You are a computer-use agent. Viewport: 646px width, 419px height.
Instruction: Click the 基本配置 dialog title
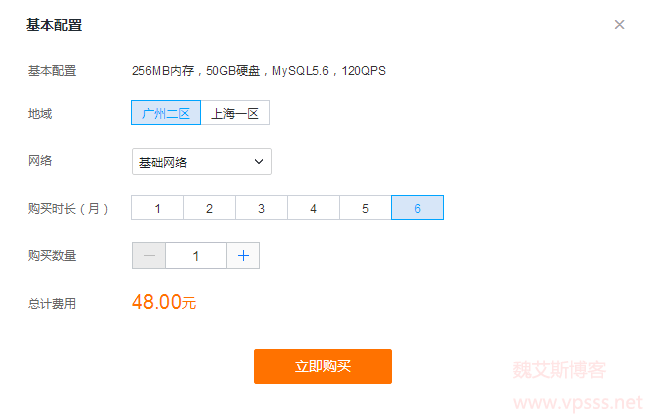tap(54, 25)
